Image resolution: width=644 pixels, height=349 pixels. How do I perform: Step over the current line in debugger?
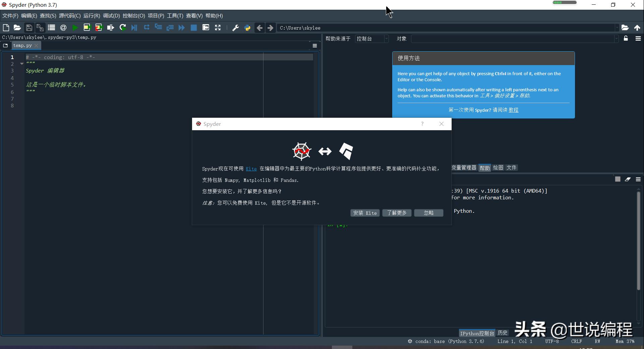point(147,28)
